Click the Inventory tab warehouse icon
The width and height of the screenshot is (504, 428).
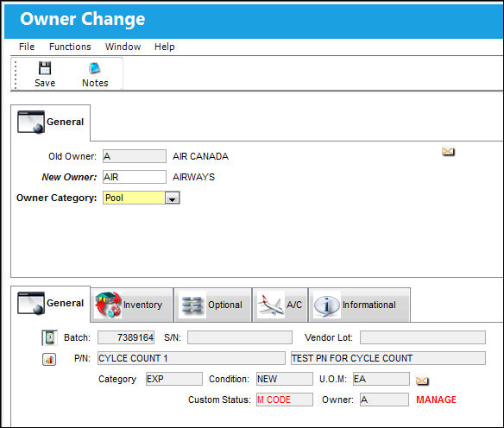[108, 305]
